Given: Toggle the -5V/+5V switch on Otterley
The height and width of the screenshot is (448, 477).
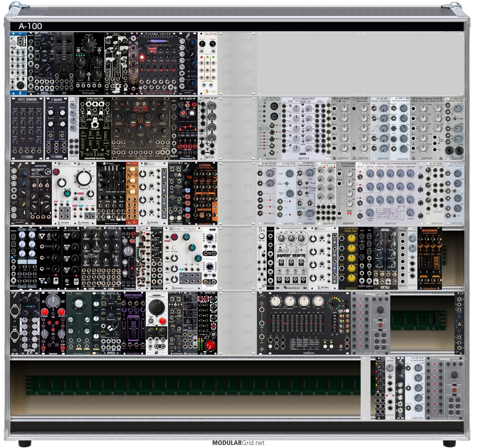Looking at the screenshot, I should (x=188, y=71).
